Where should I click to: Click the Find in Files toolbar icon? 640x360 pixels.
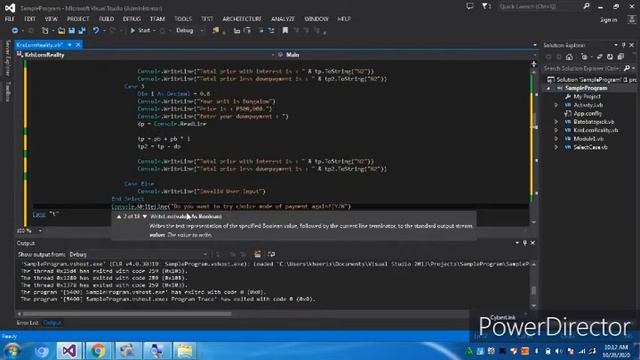[216, 31]
